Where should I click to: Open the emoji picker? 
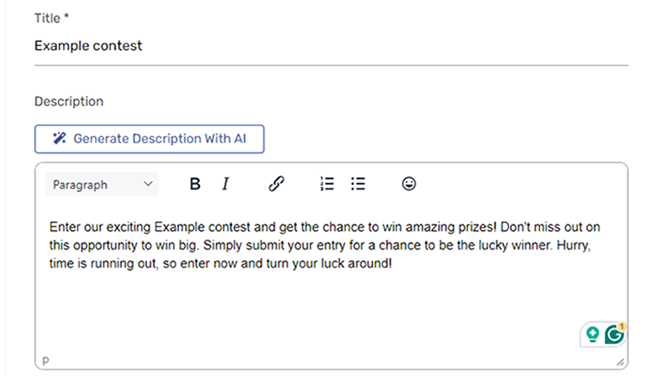click(x=409, y=184)
